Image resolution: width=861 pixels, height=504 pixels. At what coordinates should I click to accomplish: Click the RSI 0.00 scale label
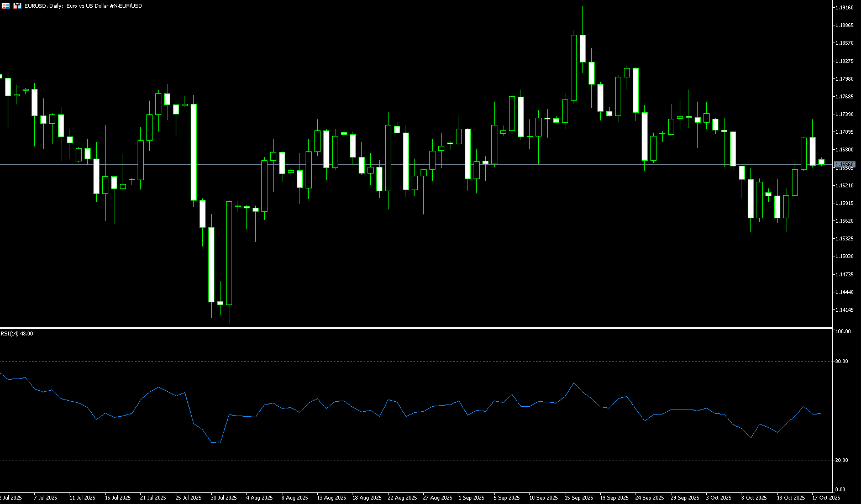841,490
